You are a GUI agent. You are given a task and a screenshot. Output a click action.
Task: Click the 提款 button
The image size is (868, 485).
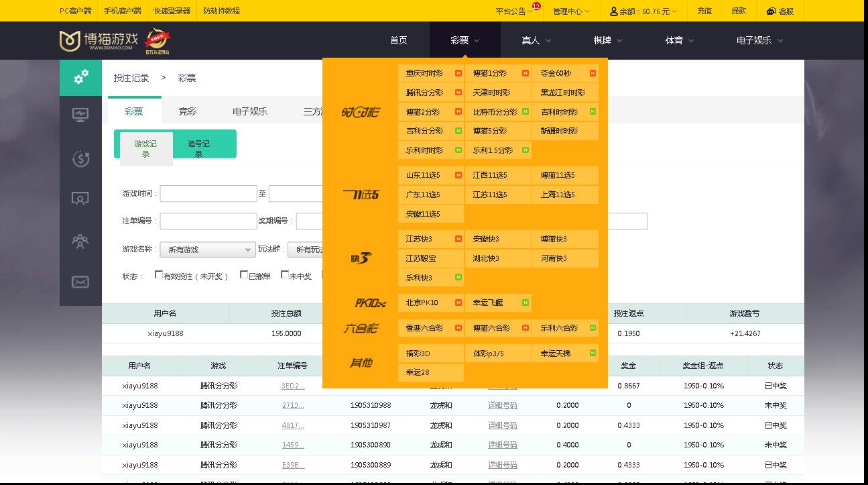click(739, 11)
